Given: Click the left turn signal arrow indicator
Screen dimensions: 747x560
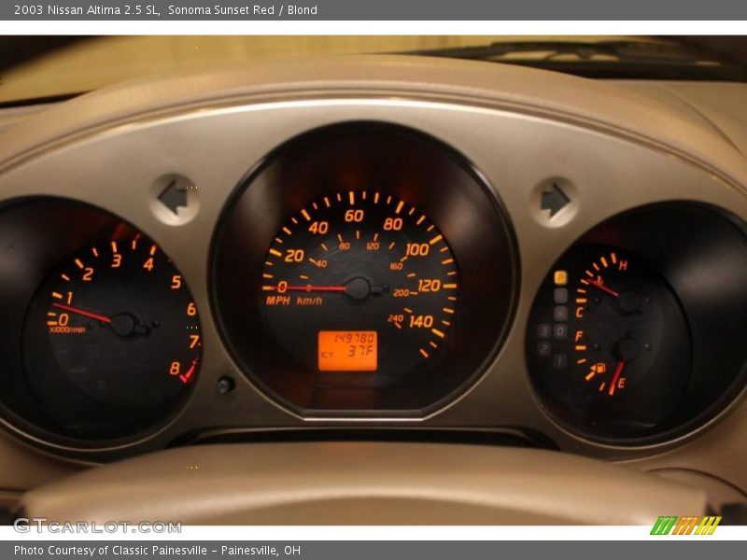Looking at the screenshot, I should point(173,198).
